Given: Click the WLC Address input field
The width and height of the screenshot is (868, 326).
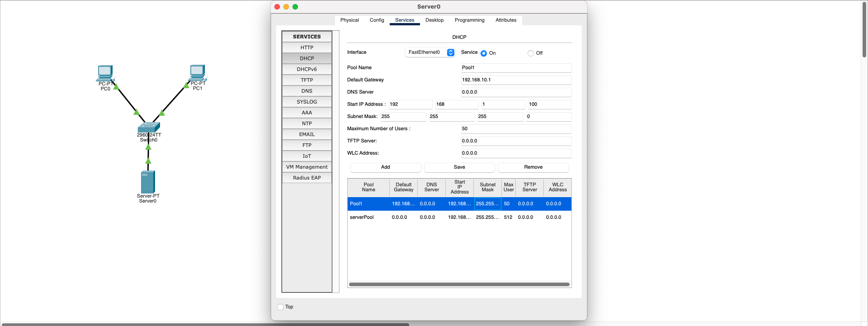Looking at the screenshot, I should pyautogui.click(x=516, y=153).
